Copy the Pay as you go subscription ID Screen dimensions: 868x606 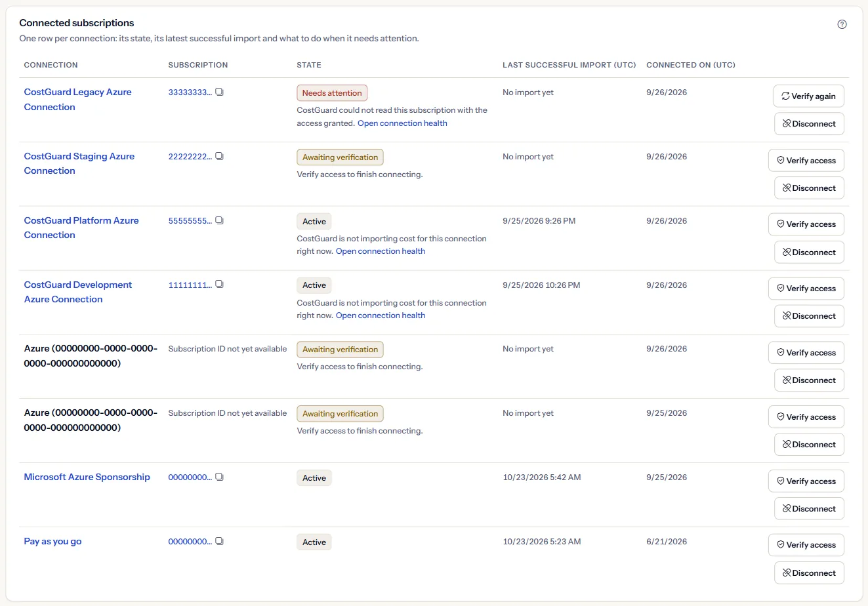pyautogui.click(x=220, y=542)
